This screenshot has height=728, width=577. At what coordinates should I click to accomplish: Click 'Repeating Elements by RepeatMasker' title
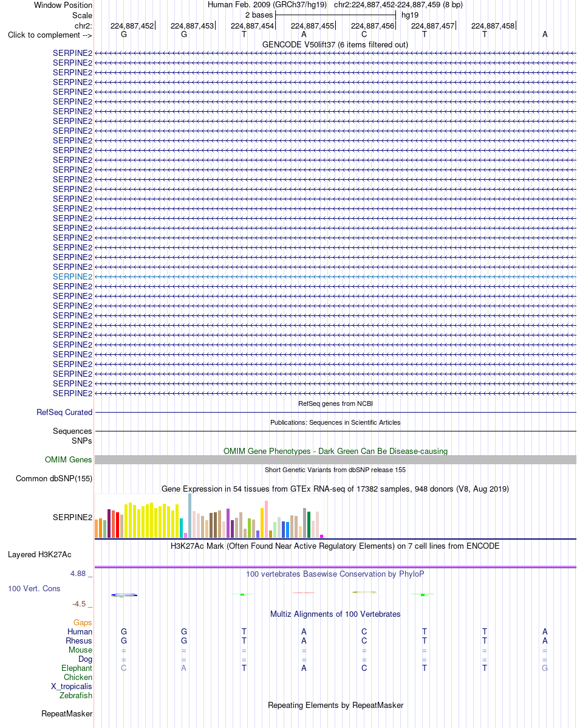(335, 706)
